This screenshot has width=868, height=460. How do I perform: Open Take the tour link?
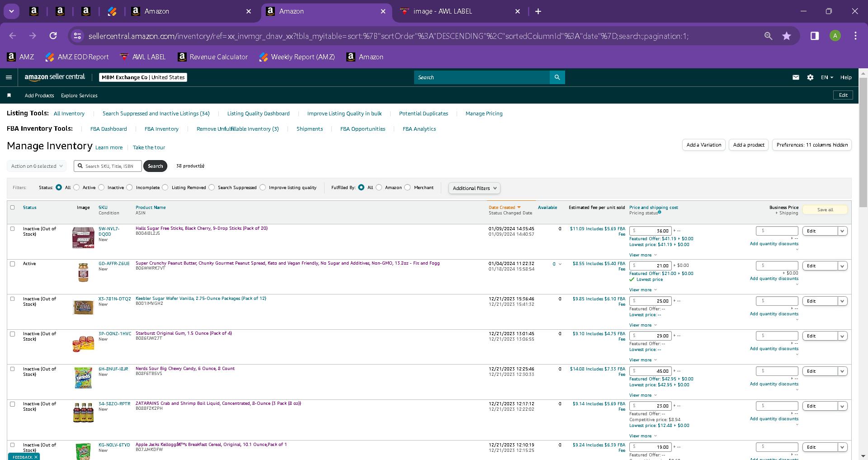point(149,147)
